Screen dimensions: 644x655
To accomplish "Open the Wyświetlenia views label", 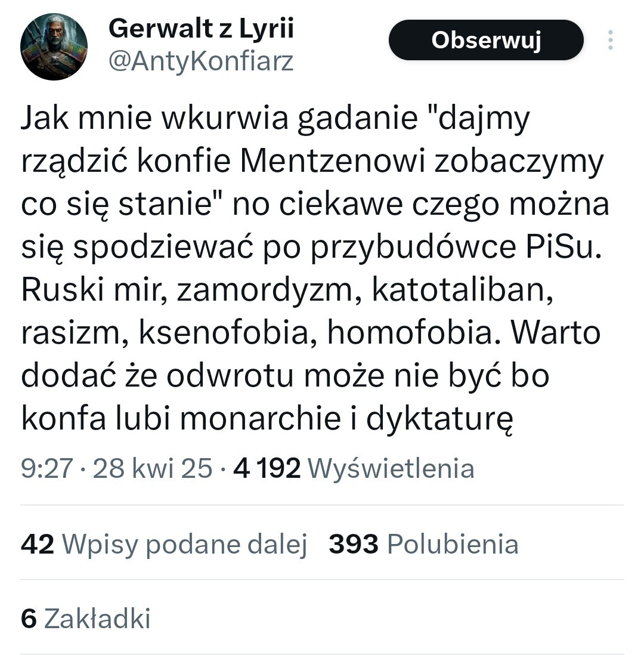I will (391, 468).
